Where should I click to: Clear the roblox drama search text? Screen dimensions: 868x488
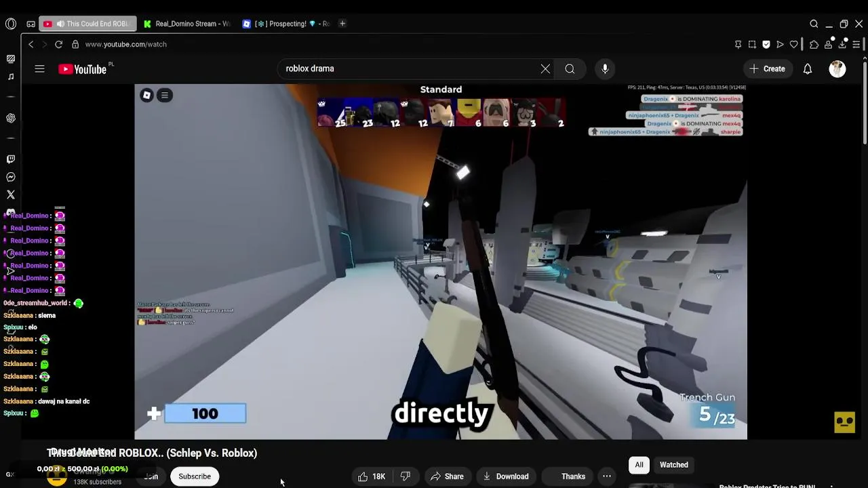click(x=545, y=68)
